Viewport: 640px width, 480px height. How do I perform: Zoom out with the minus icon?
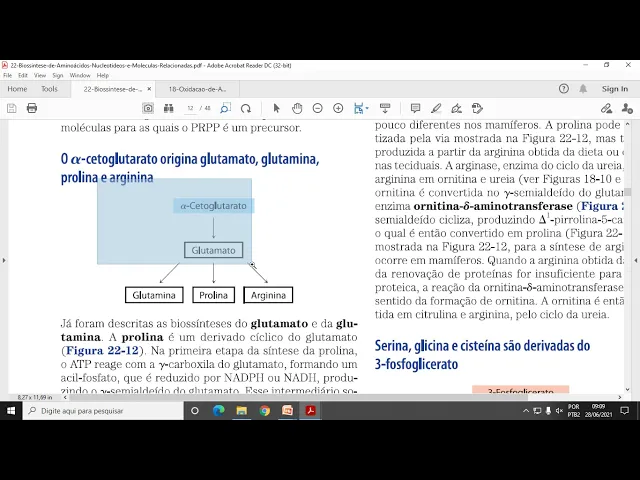(318, 108)
